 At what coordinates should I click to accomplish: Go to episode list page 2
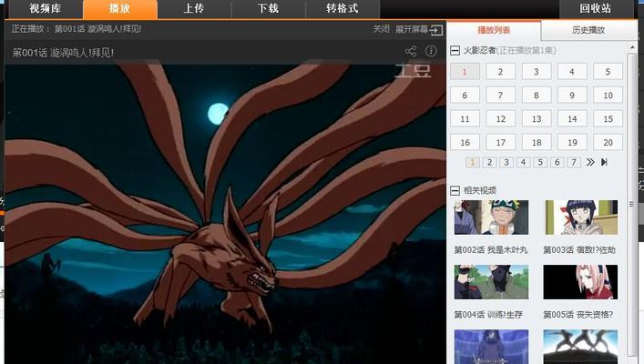click(x=489, y=162)
